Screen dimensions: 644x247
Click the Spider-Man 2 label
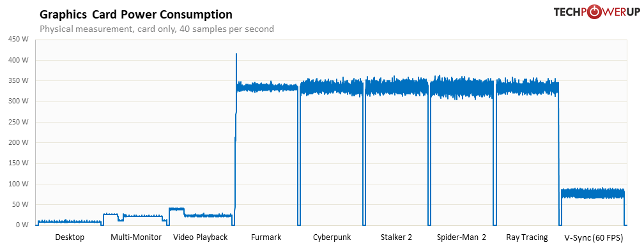click(x=461, y=237)
